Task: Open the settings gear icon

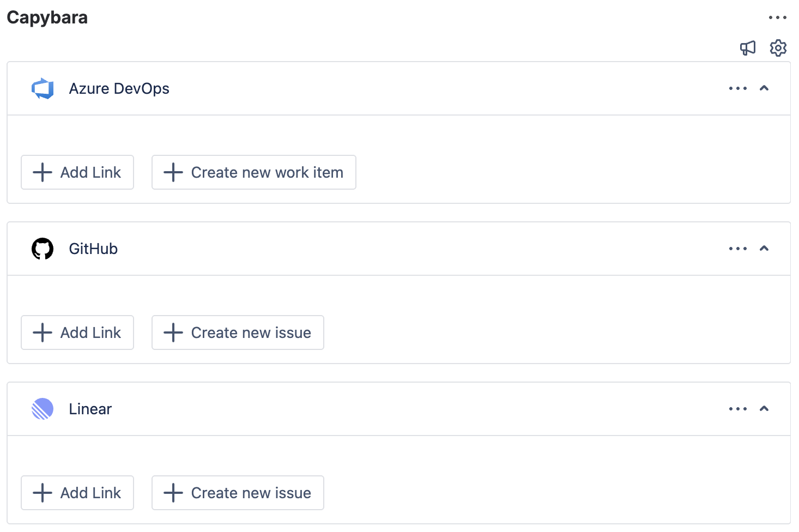Action: 778,48
